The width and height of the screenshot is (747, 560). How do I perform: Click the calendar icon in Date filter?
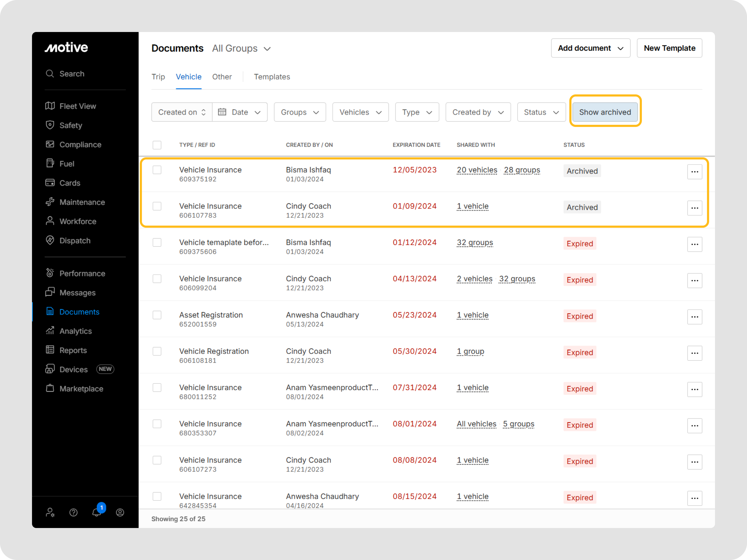coord(222,112)
